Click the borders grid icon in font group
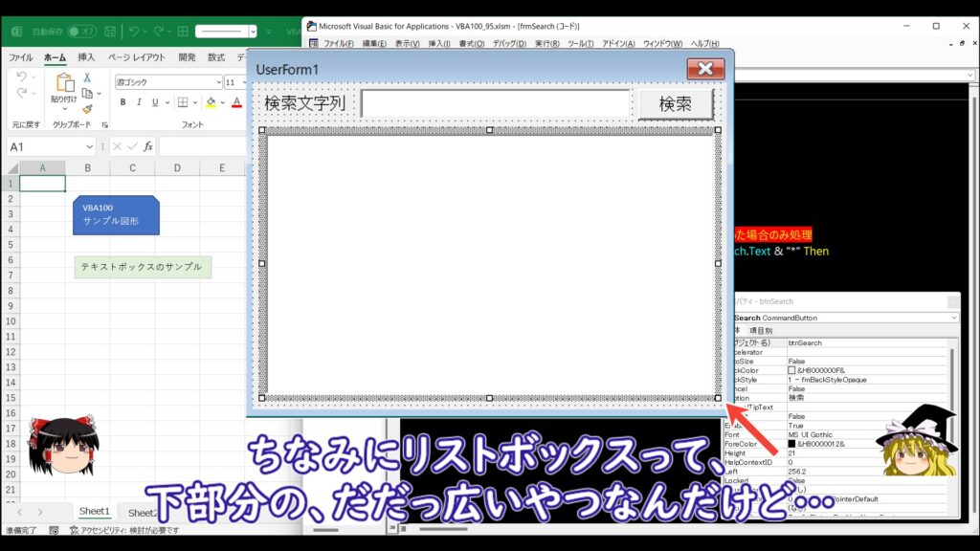This screenshot has width=980, height=551. (183, 102)
